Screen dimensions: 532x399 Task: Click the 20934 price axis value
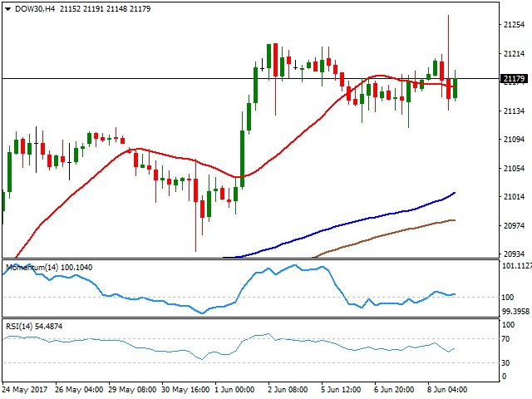[x=514, y=254]
